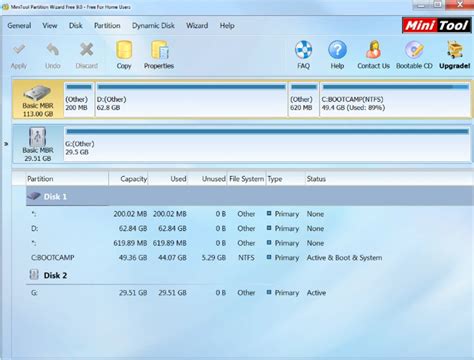Select the C:BOOTCAMP(NTFS) partition block
Screen dimensions: 474x360
pos(395,100)
